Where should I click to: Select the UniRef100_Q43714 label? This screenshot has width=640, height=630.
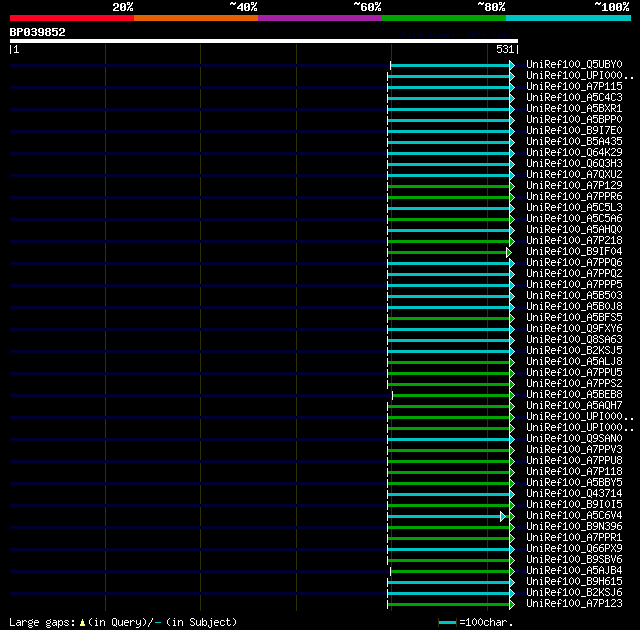click(574, 494)
